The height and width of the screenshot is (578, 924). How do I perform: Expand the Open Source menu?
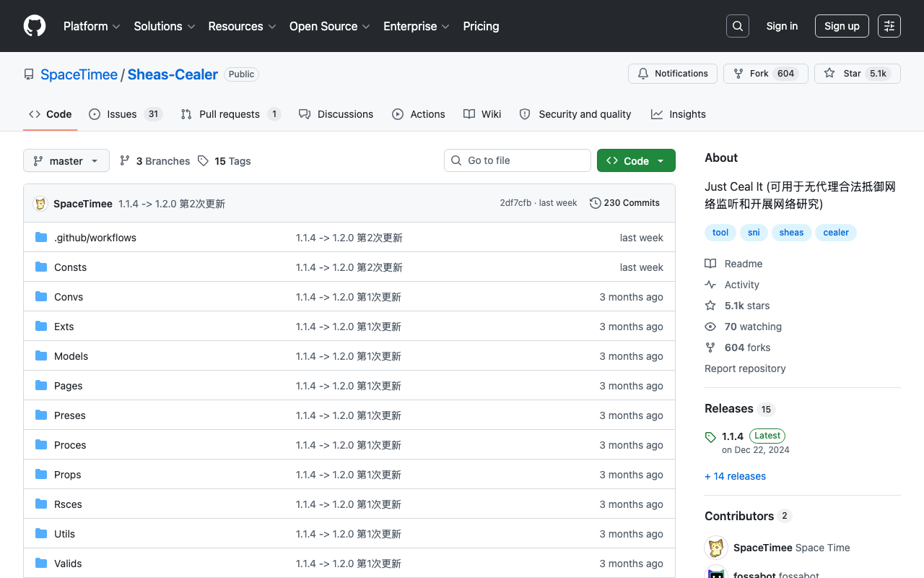[330, 26]
